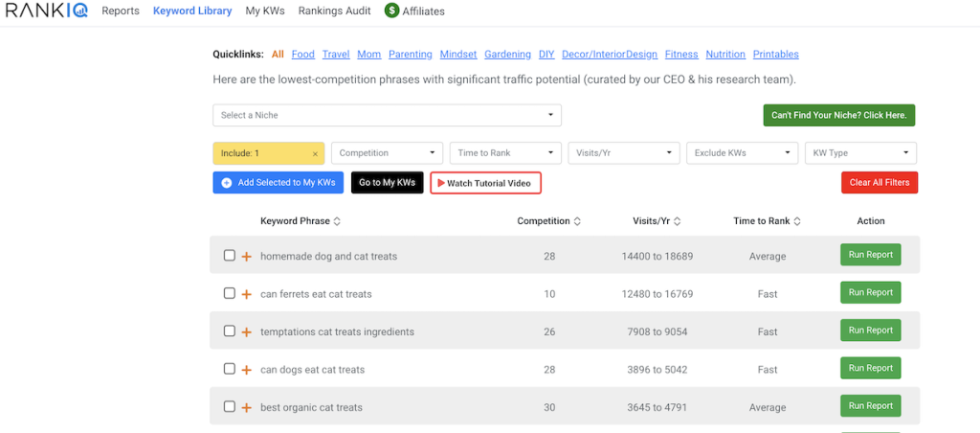Click plus icon for homemade dog and cat treats

246,257
